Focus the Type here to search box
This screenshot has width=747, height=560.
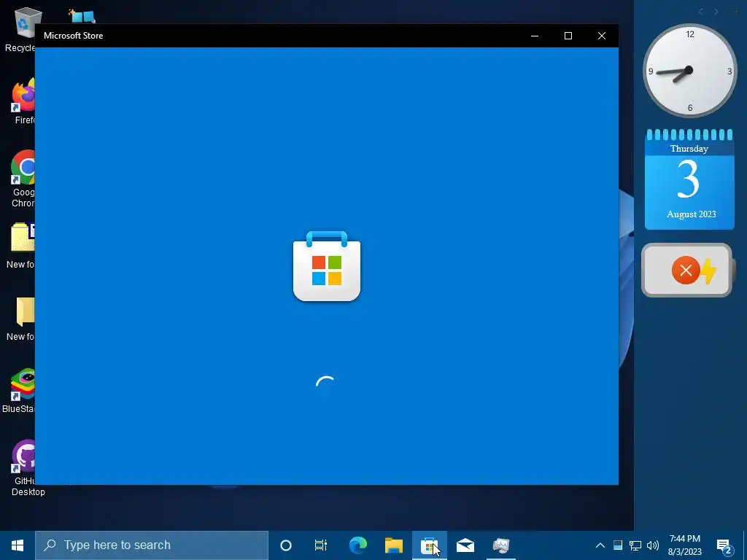click(152, 545)
